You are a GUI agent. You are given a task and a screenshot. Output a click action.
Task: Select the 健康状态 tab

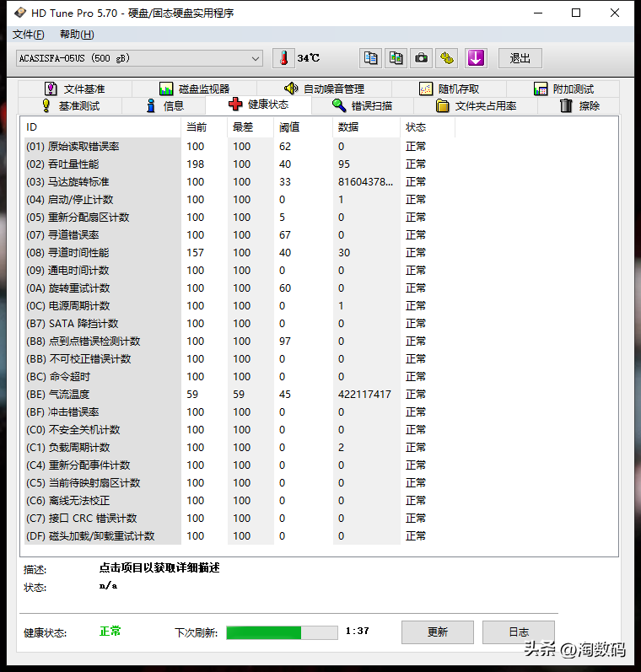[x=259, y=105]
